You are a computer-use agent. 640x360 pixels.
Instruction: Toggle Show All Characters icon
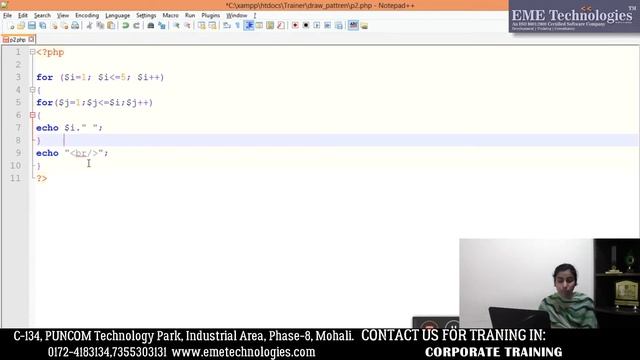click(238, 26)
